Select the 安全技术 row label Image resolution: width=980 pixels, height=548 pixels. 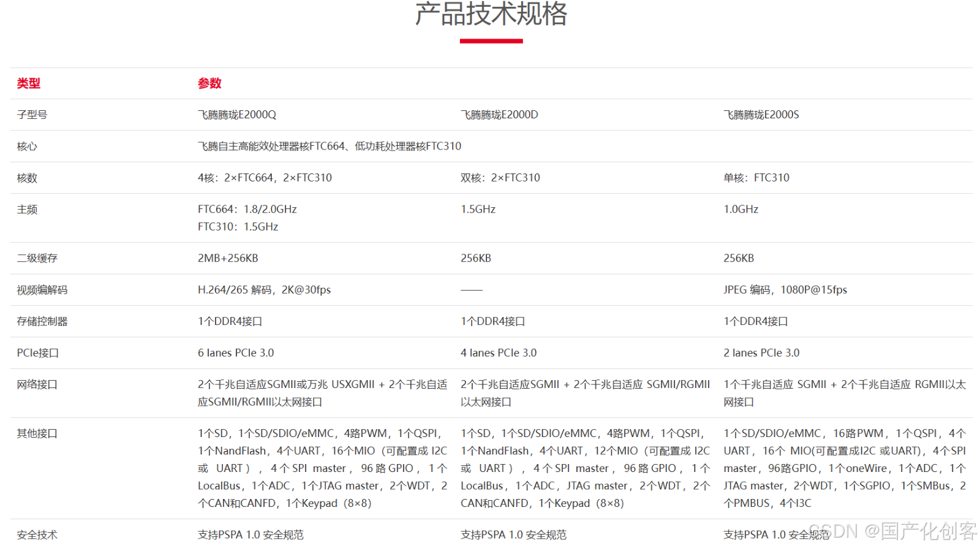coord(37,535)
